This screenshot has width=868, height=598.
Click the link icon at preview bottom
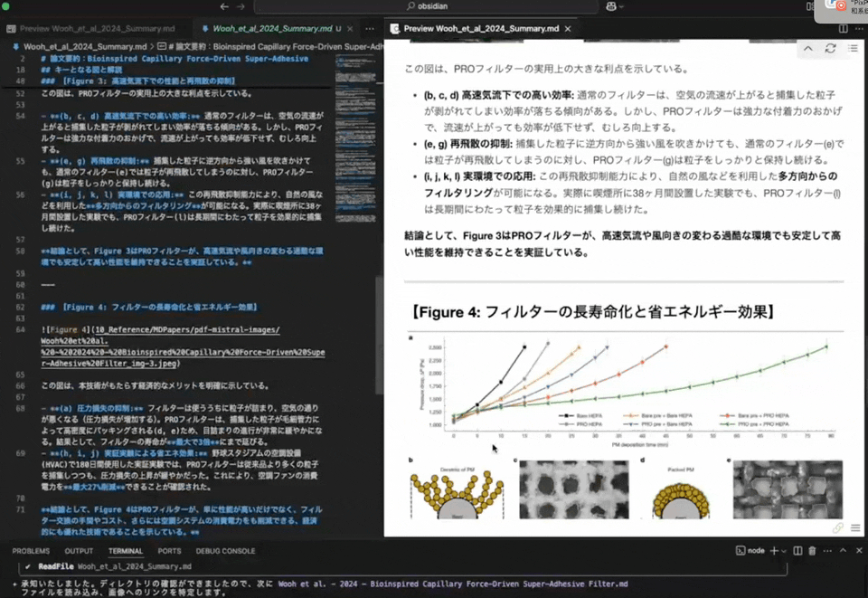(838, 527)
